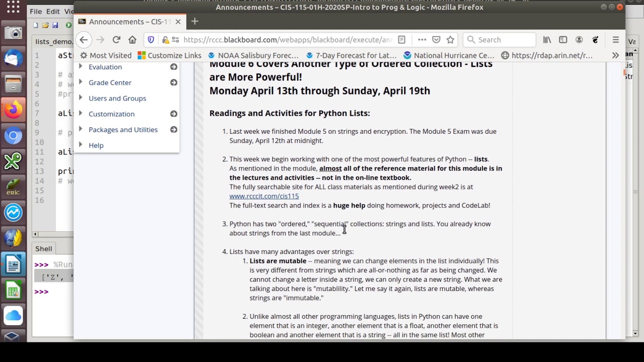Bookmark this page with the star
Viewport: 644px width, 362px height.
pyautogui.click(x=450, y=40)
